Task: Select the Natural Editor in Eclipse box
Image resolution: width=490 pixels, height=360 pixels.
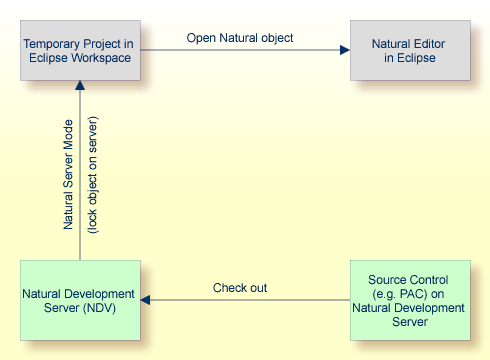Action: point(410,50)
